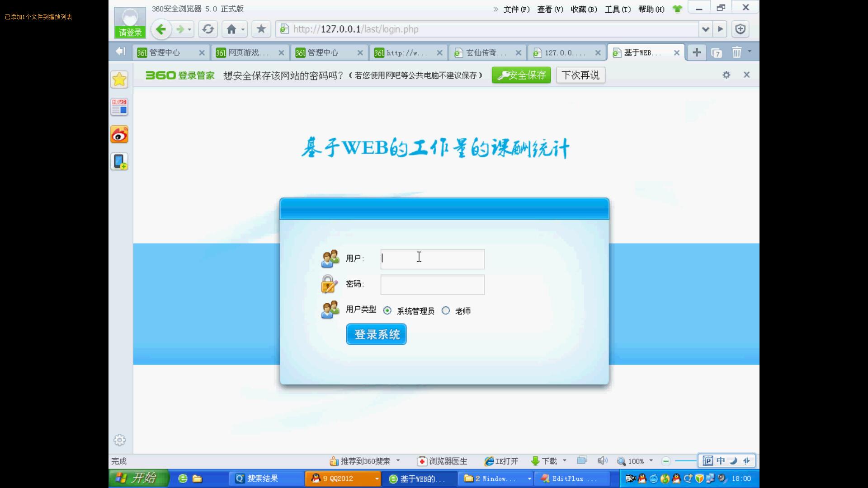Screen dimensions: 868x488
Task: Click the 18:00 system clock
Action: coord(741,479)
